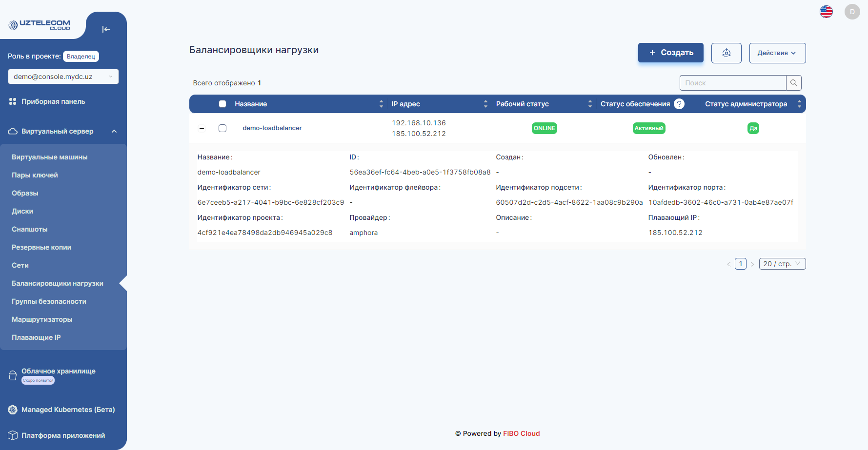Image resolution: width=868 pixels, height=450 pixels.
Task: Collapse the Виртуальный сервер section
Action: click(x=114, y=131)
